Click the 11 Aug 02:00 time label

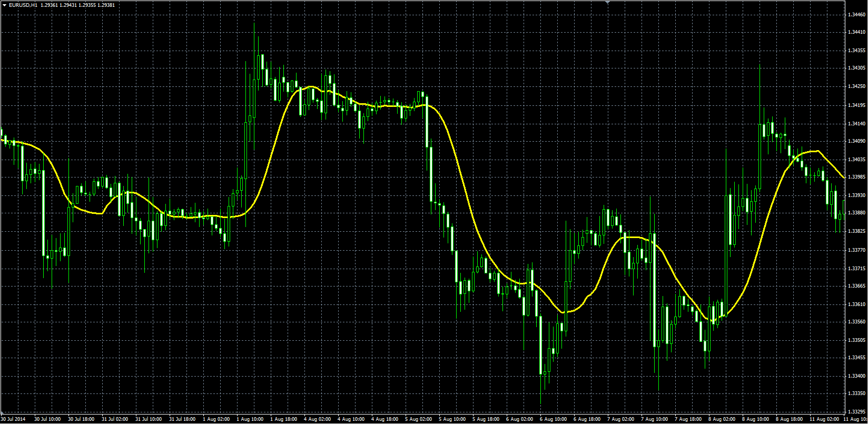(824, 419)
